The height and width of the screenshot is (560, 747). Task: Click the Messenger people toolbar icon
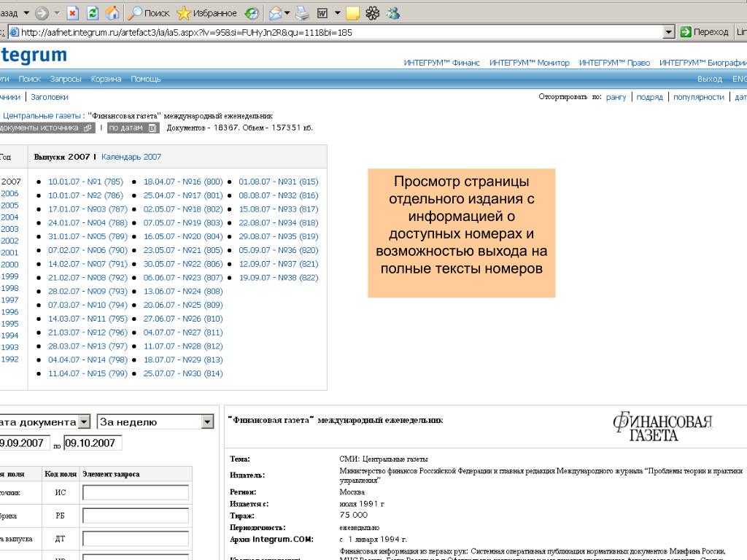393,13
